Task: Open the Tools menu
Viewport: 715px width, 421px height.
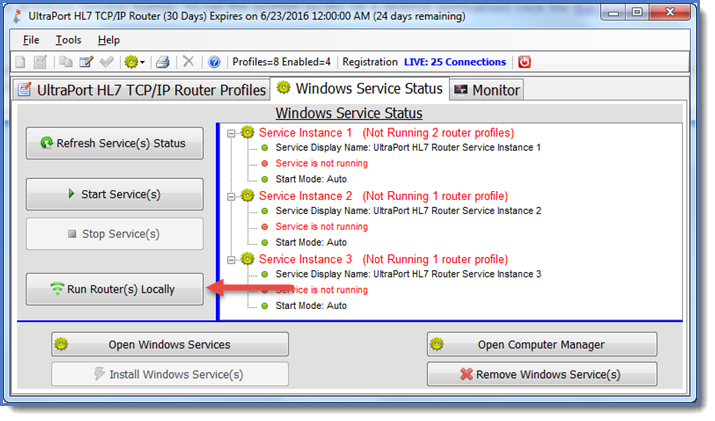Action: point(69,40)
